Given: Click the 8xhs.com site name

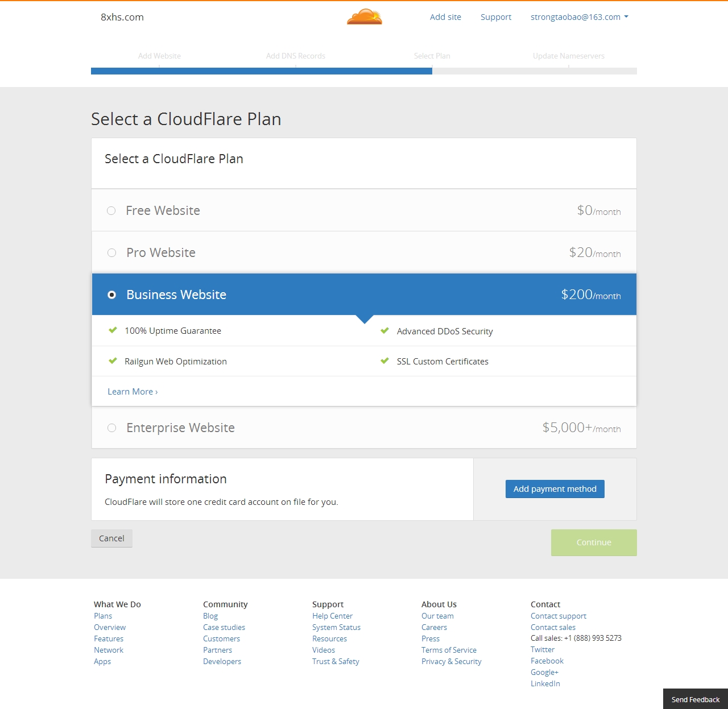Looking at the screenshot, I should click(122, 17).
